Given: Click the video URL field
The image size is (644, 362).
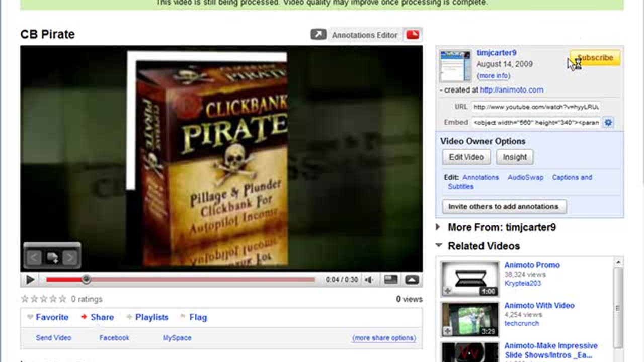Looking at the screenshot, I should tap(536, 107).
